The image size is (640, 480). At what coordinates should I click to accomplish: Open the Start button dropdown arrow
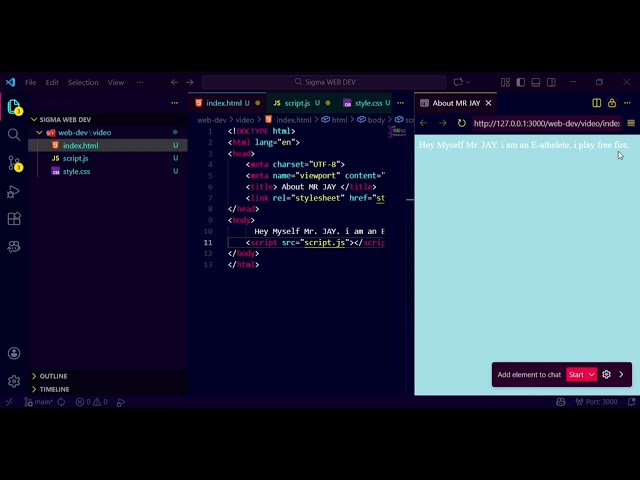(592, 374)
